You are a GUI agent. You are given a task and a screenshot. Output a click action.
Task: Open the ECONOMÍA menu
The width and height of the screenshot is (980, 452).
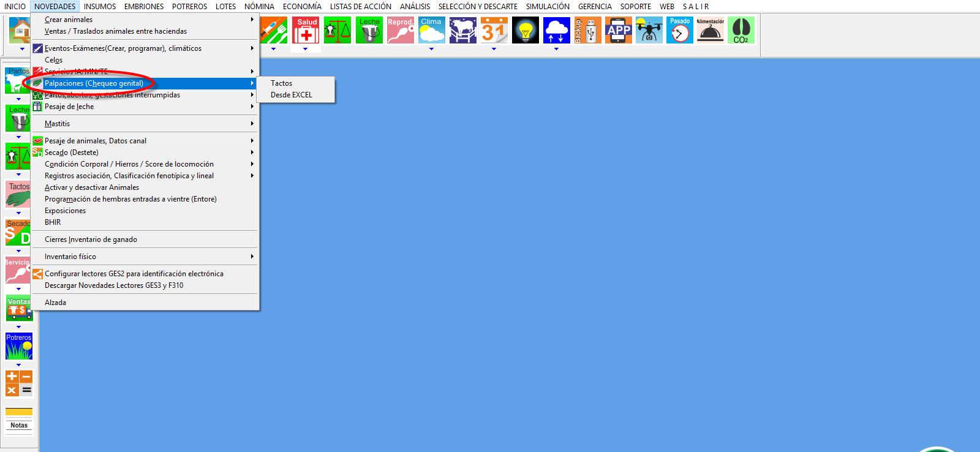point(302,7)
